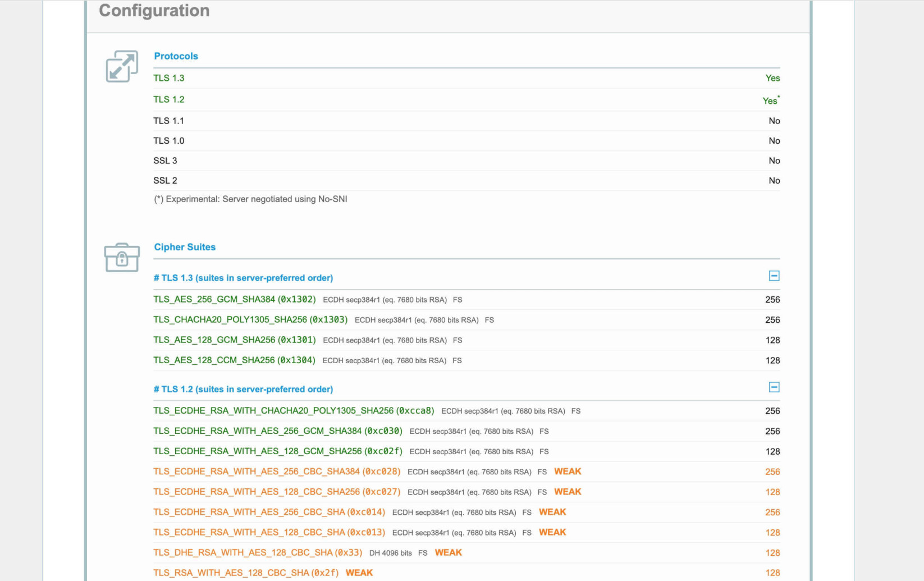Click the DH 4096 bits text

tap(391, 553)
